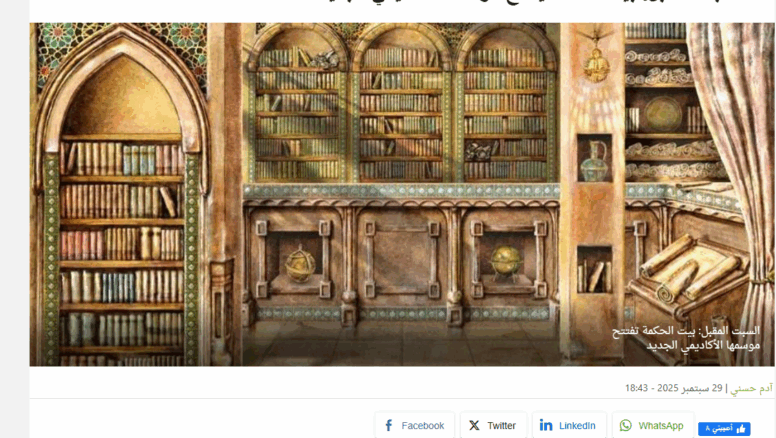Share the article via the WhatsApp label

tap(661, 426)
